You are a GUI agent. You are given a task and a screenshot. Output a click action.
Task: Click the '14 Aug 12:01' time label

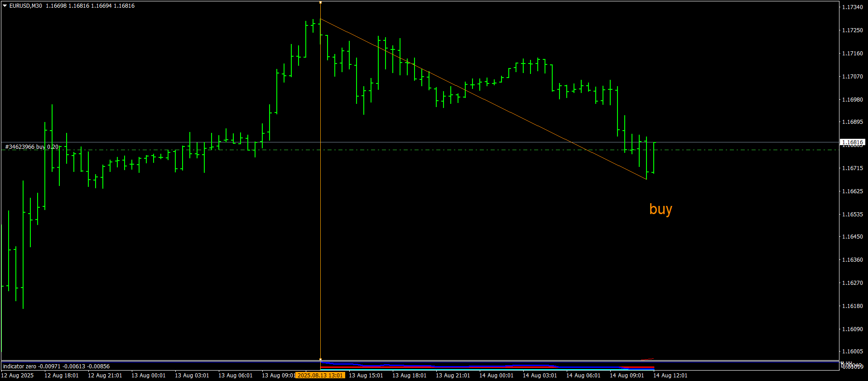pos(670,376)
